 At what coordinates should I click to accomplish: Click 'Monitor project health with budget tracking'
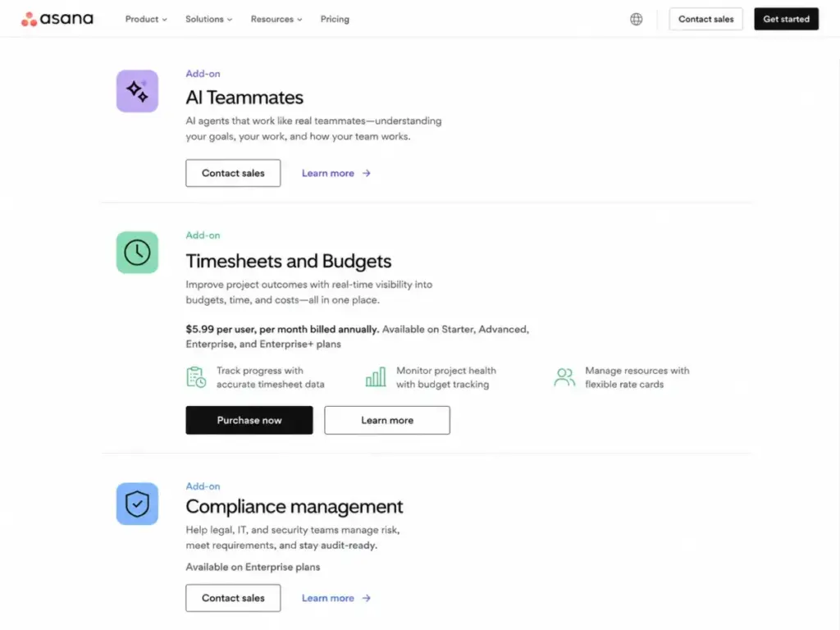point(445,377)
